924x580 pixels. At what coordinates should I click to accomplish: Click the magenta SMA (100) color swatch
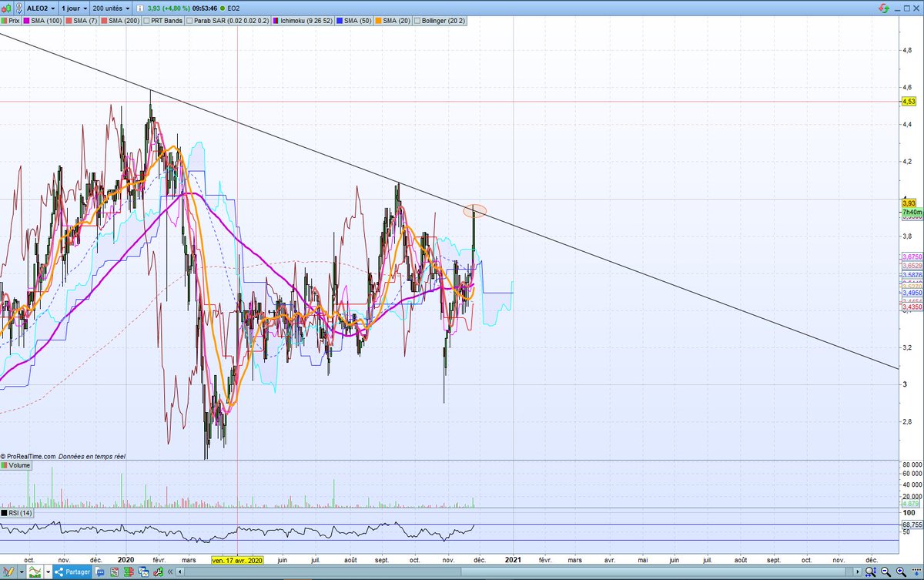click(26, 21)
